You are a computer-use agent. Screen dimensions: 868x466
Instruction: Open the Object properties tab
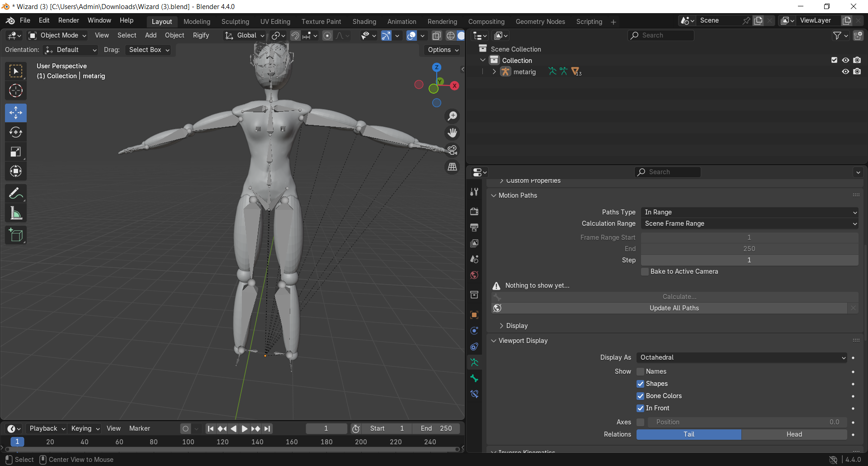coord(474,315)
